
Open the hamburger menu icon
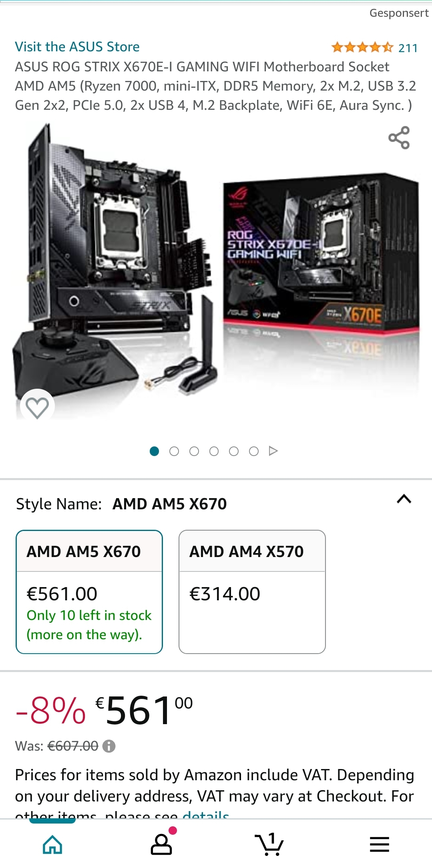tap(379, 844)
